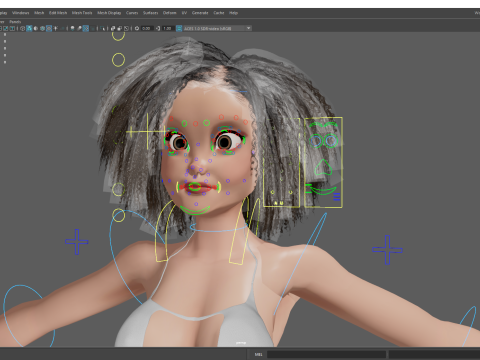Open the Curves menu
This screenshot has width=480, height=360.
pos(132,13)
